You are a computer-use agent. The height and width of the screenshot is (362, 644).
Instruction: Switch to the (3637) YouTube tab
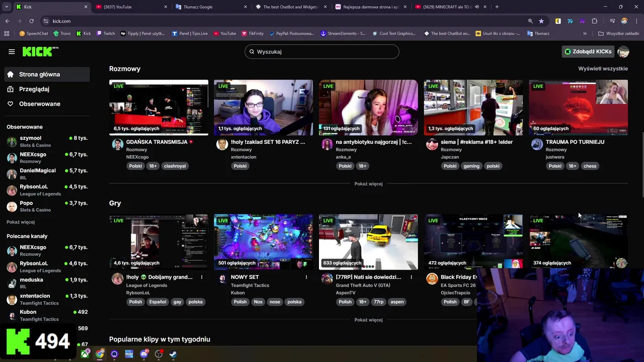click(132, 7)
